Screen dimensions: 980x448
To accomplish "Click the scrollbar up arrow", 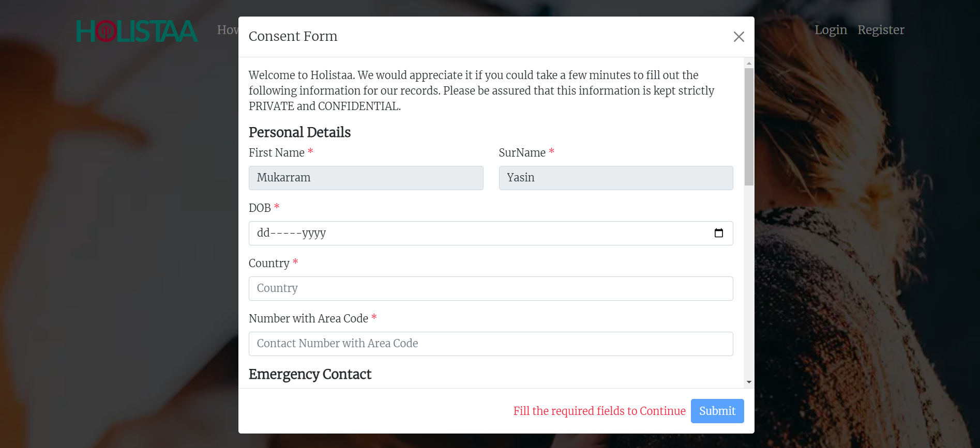I will [749, 63].
